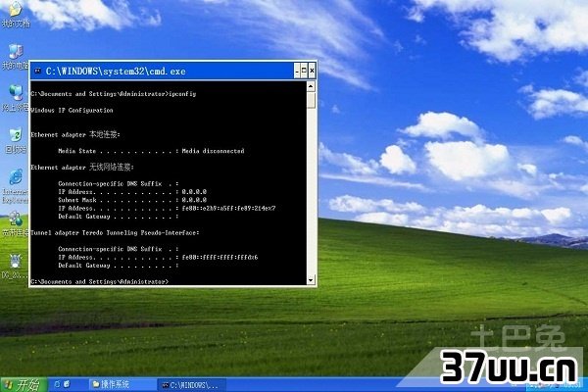Viewport: 588px width, 392px height.
Task: Open the DC_20... desktop icon
Action: (x=15, y=266)
